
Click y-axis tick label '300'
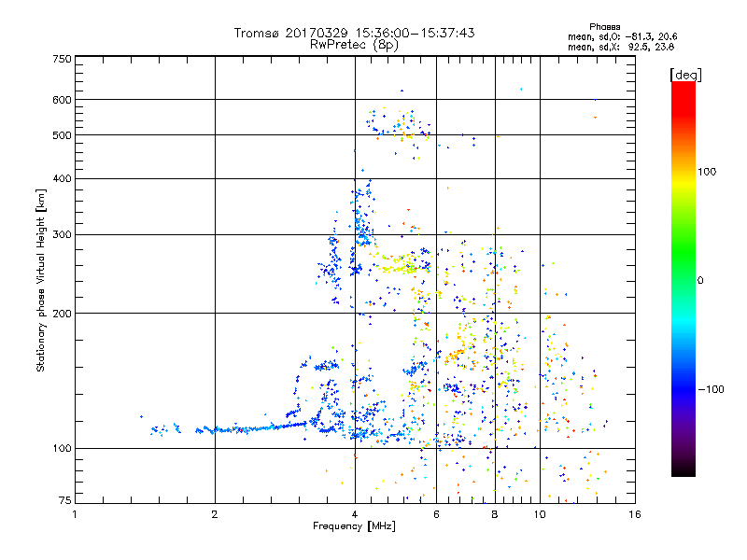pyautogui.click(x=62, y=235)
